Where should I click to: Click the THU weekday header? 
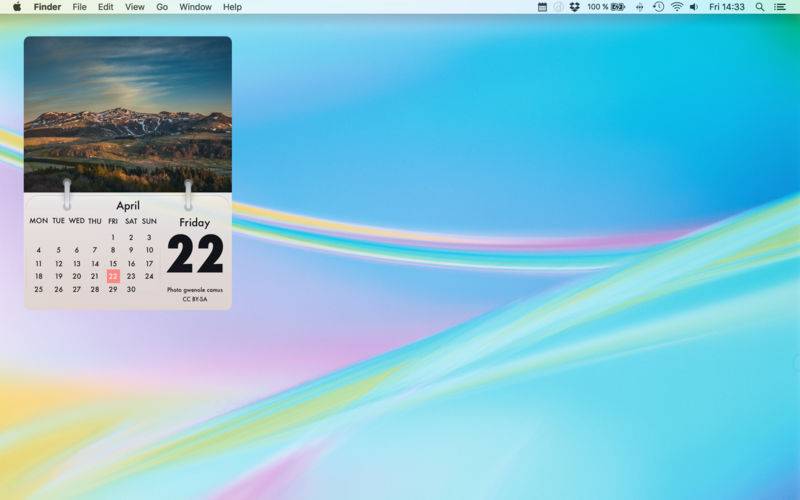[x=95, y=221]
